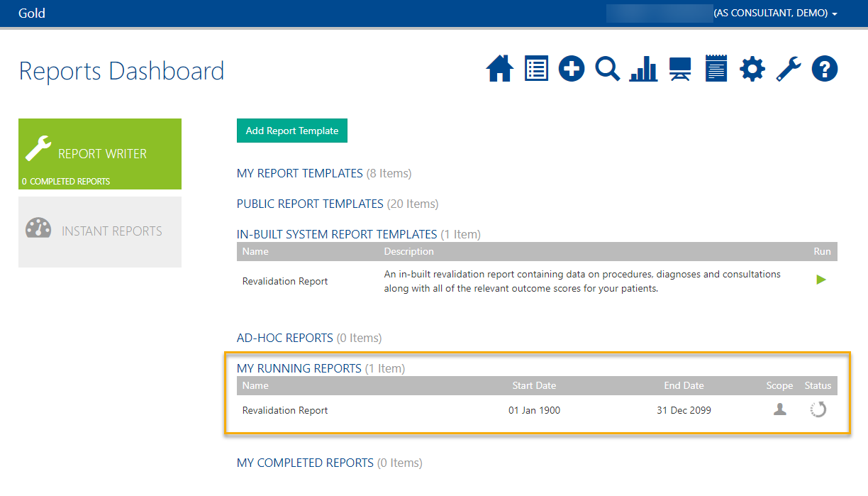Open the Settings gear icon
This screenshot has width=868, height=496.
(752, 68)
